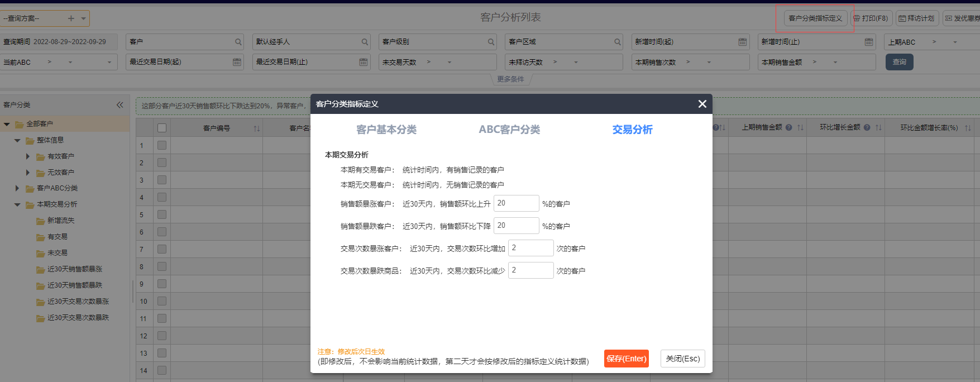Screen dimensions: 980x382
Task: Open calendar for 最近交易日期(起)
Action: (237, 62)
